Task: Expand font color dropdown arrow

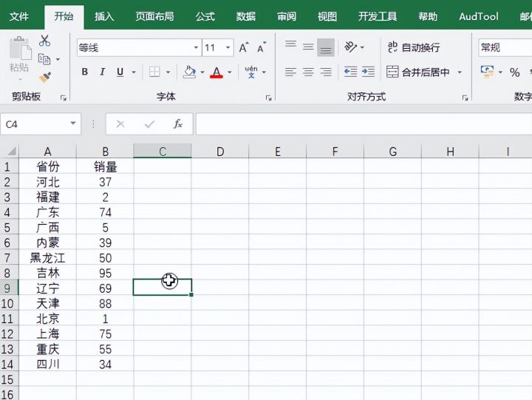Action: pyautogui.click(x=230, y=72)
